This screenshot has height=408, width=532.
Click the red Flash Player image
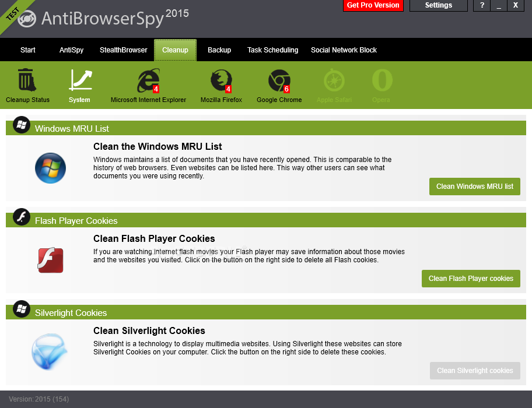(x=50, y=260)
